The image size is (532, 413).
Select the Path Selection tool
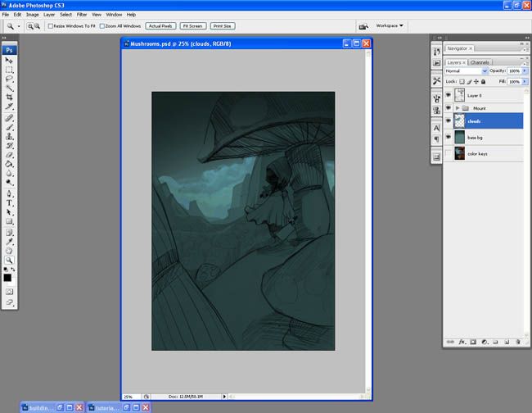[x=9, y=212]
